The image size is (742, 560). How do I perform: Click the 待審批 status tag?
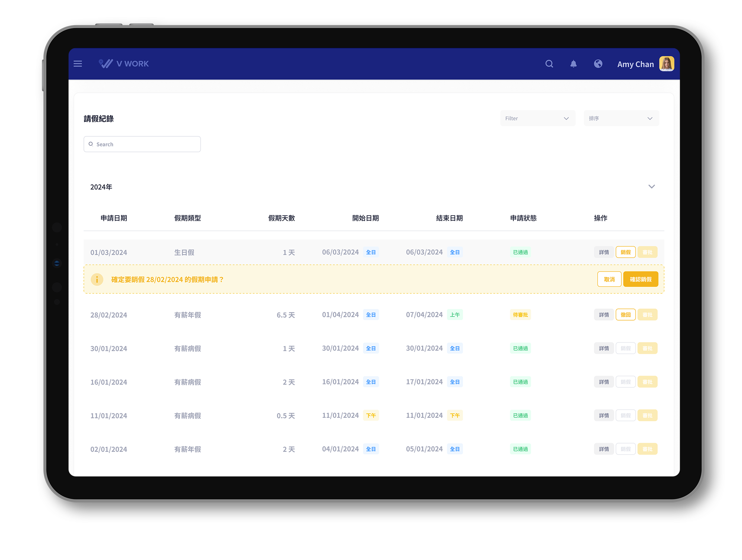coord(520,315)
